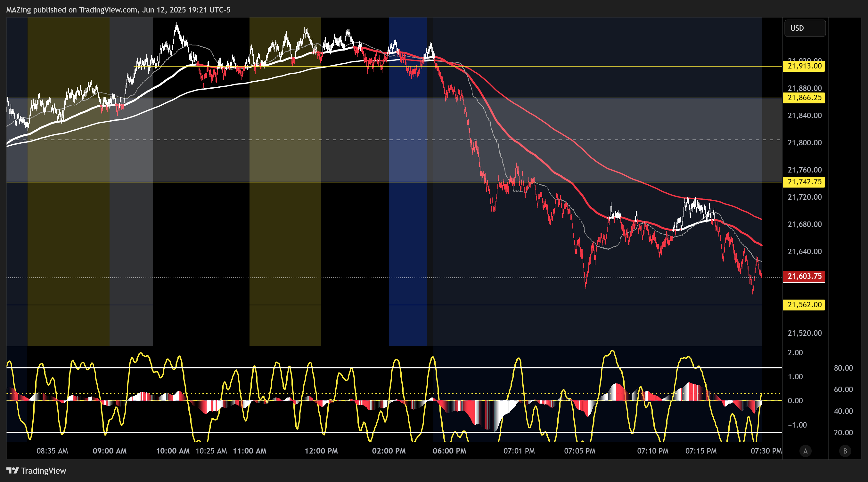Viewport: 868px width, 482px height.
Task: Click the 07:01 PM time axis label
Action: [519, 451]
